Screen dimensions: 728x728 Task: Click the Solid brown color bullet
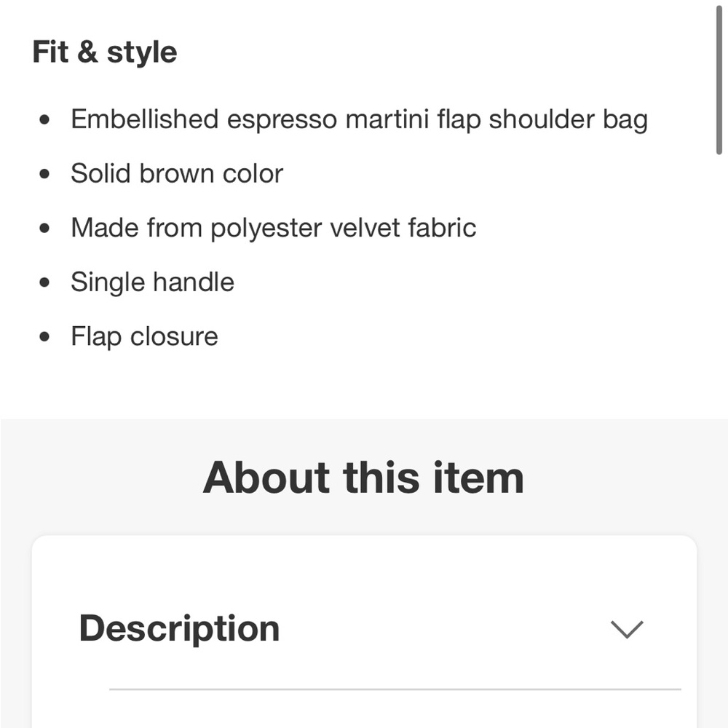pyautogui.click(x=177, y=173)
